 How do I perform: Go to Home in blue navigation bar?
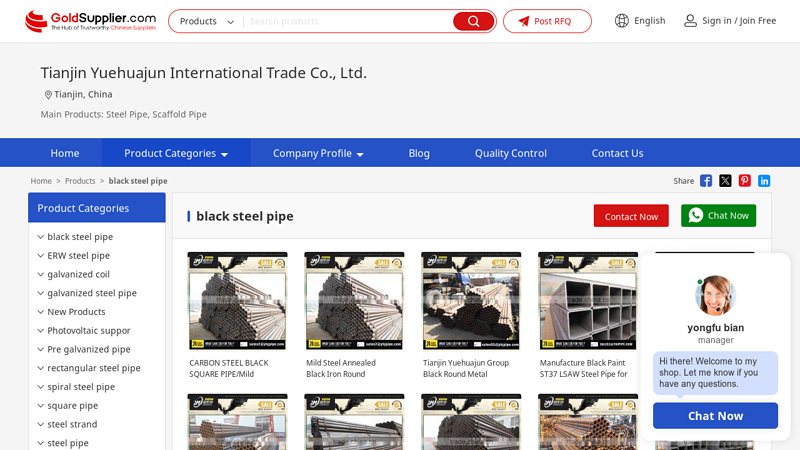click(65, 153)
